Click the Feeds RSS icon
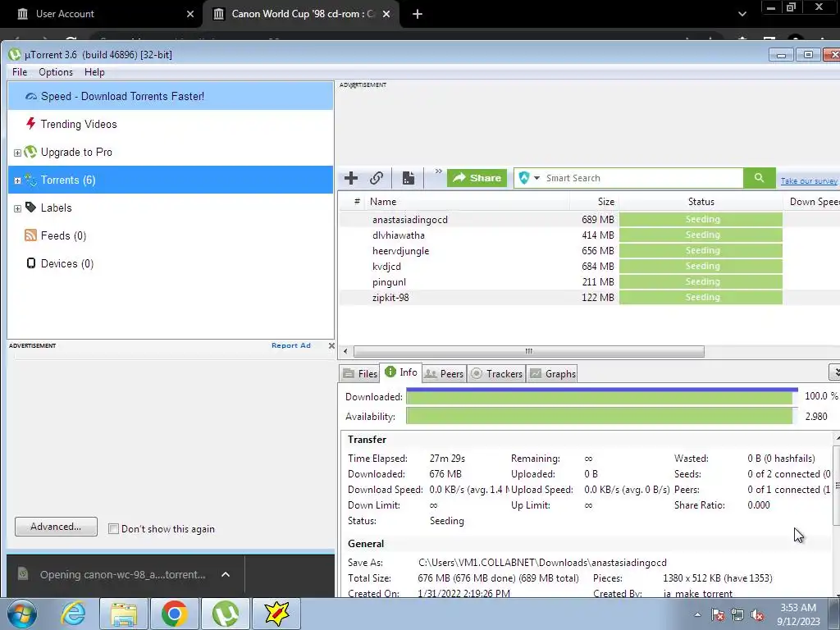 (30, 235)
